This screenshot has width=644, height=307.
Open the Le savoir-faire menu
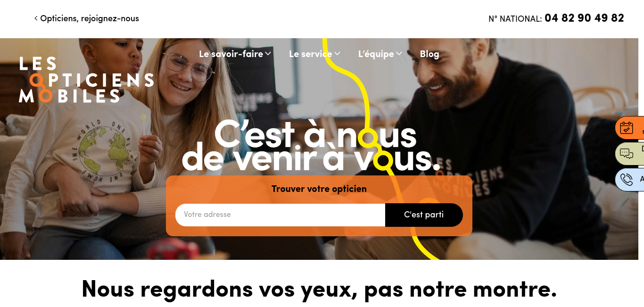(x=231, y=54)
